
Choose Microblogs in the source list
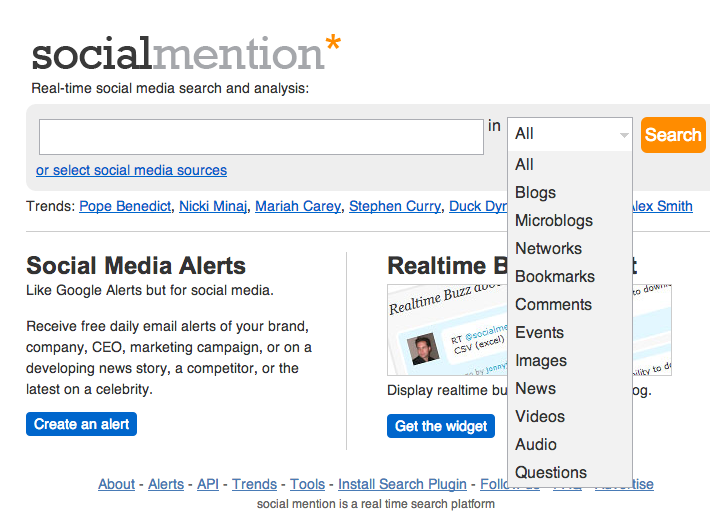click(x=553, y=221)
